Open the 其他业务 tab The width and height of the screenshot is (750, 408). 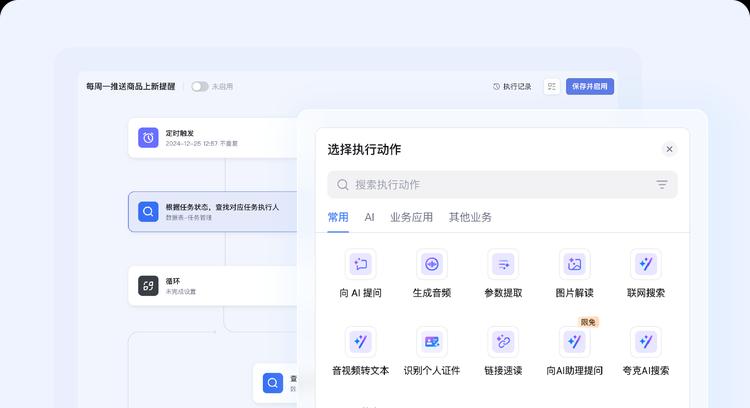coord(470,217)
